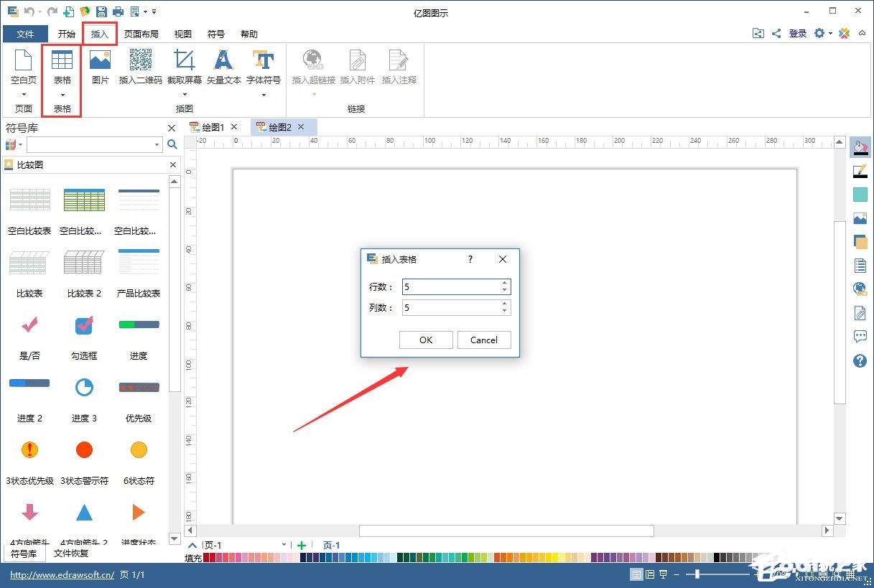The height and width of the screenshot is (588, 874).
Task: Click the help question mark on right sidebar
Action: coord(860,360)
